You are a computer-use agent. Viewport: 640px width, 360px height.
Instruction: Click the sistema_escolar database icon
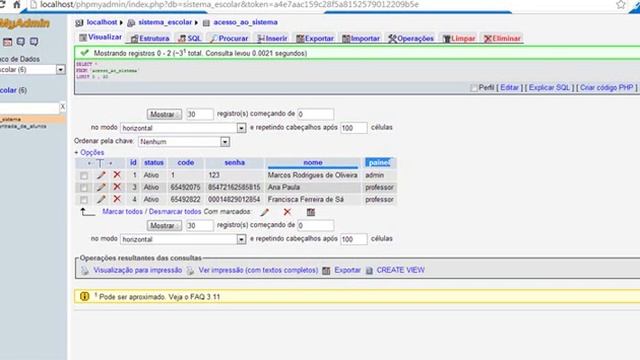[131, 23]
